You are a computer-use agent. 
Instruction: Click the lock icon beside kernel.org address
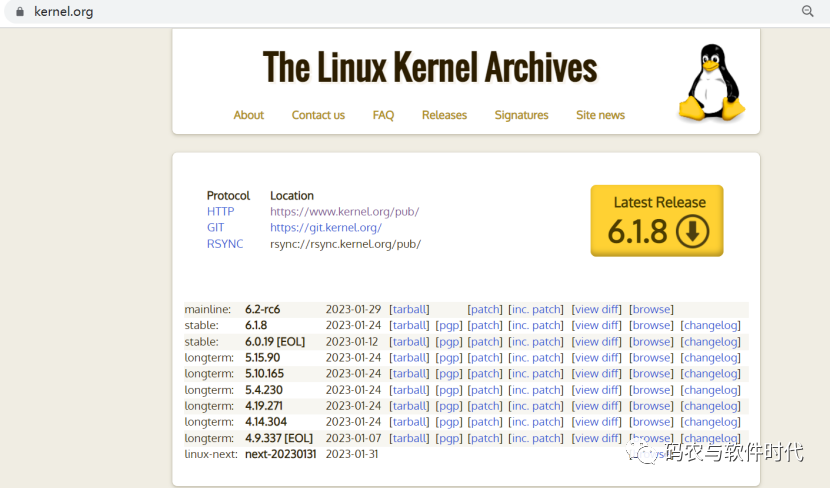[20, 12]
